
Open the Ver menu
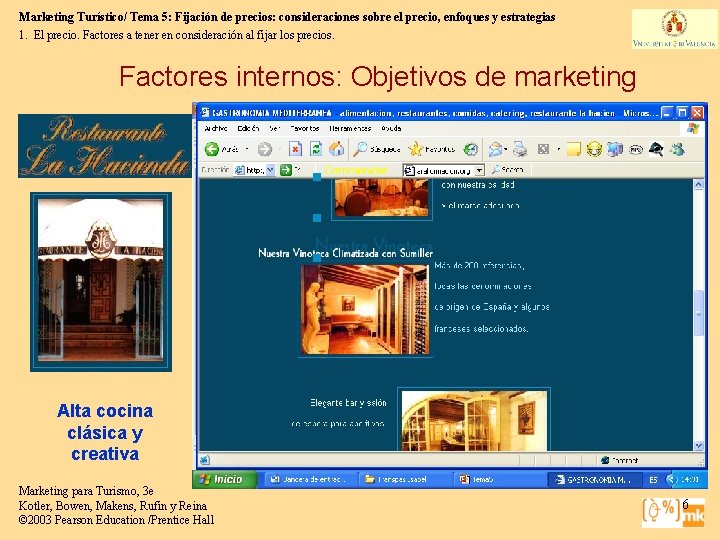pyautogui.click(x=275, y=129)
